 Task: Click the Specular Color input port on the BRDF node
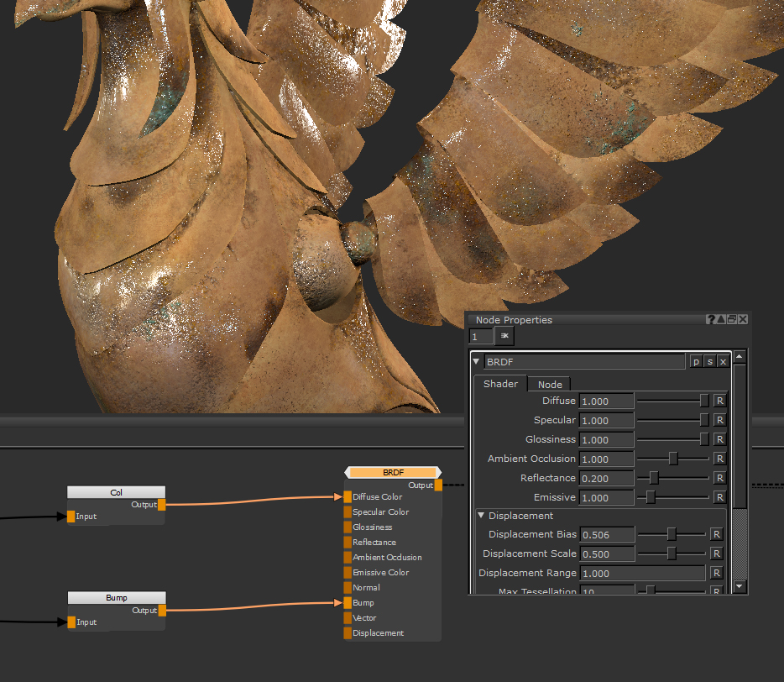pyautogui.click(x=348, y=512)
